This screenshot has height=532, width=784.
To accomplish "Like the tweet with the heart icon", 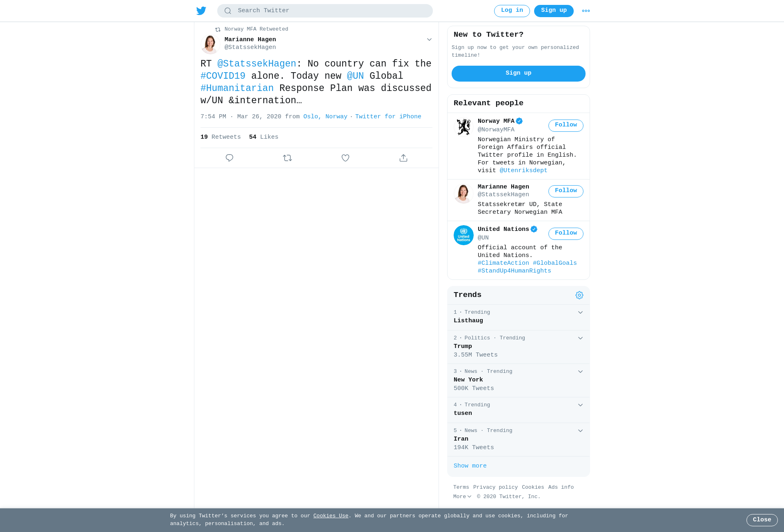I will (345, 158).
